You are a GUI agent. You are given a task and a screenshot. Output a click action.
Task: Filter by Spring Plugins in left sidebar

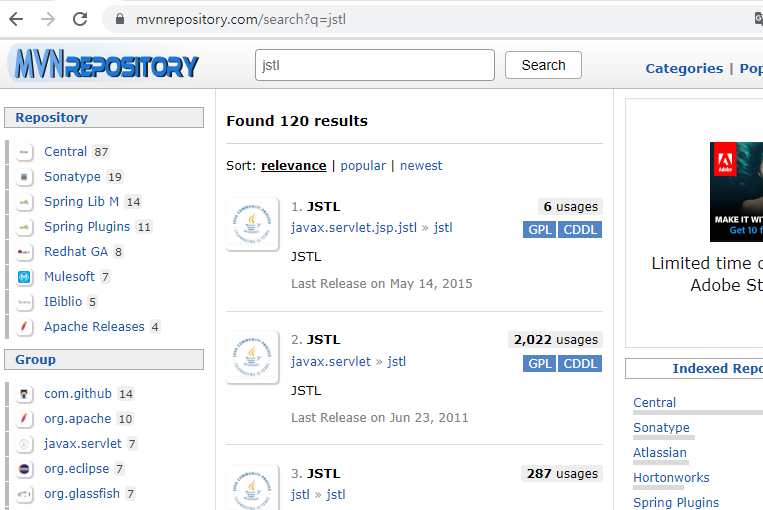click(87, 227)
